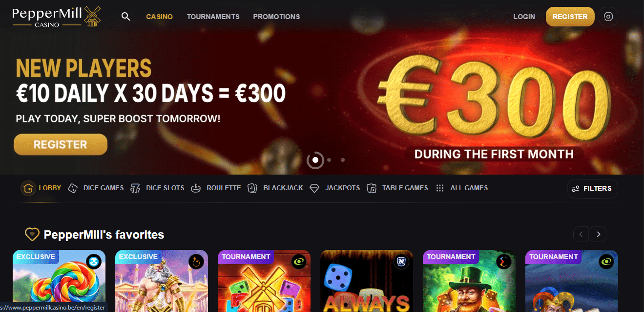The width and height of the screenshot is (644, 312).
Task: Select the Dice Games category icon
Action: coord(72,188)
